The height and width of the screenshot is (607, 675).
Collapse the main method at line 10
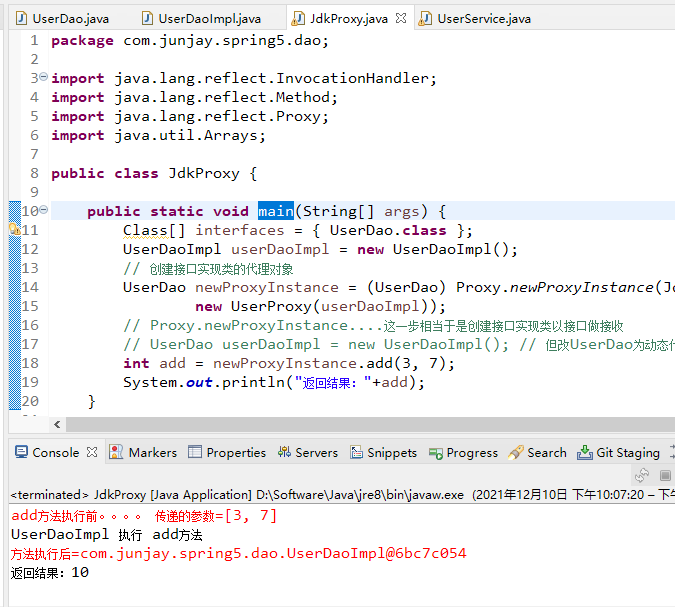tap(43, 210)
